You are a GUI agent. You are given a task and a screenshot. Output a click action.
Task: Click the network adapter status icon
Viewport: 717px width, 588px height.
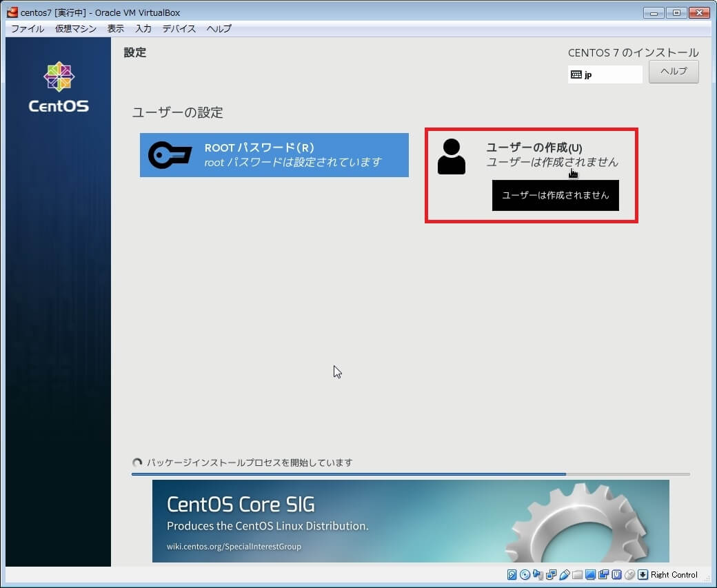[551, 575]
